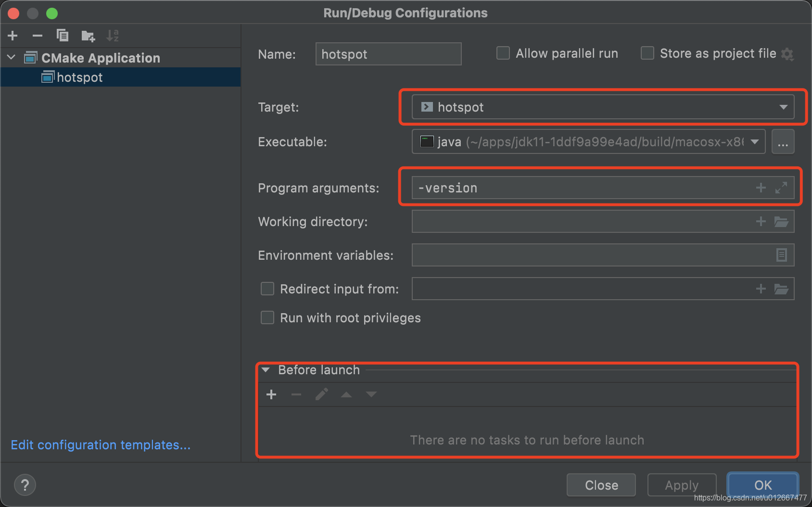The height and width of the screenshot is (507, 812).
Task: Remove selected configuration with minus icon
Action: pyautogui.click(x=38, y=36)
